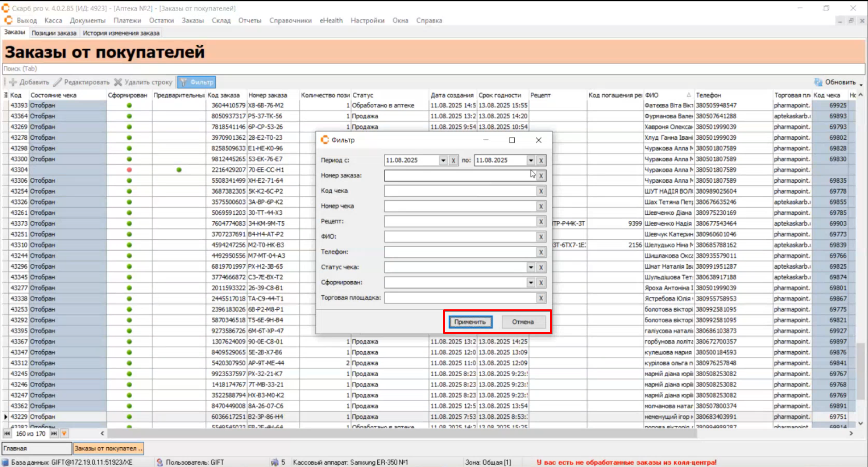
Task: Expand the Статус чека dropdown
Action: [x=531, y=267]
